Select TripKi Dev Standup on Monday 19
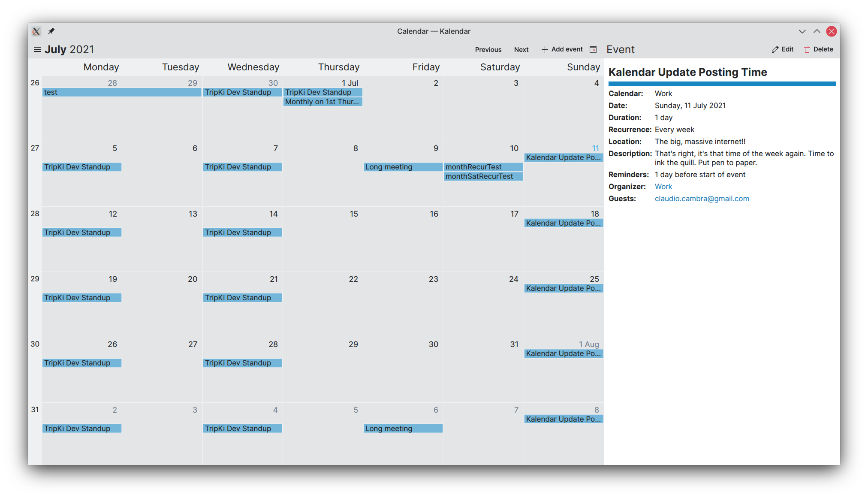 pyautogui.click(x=82, y=298)
